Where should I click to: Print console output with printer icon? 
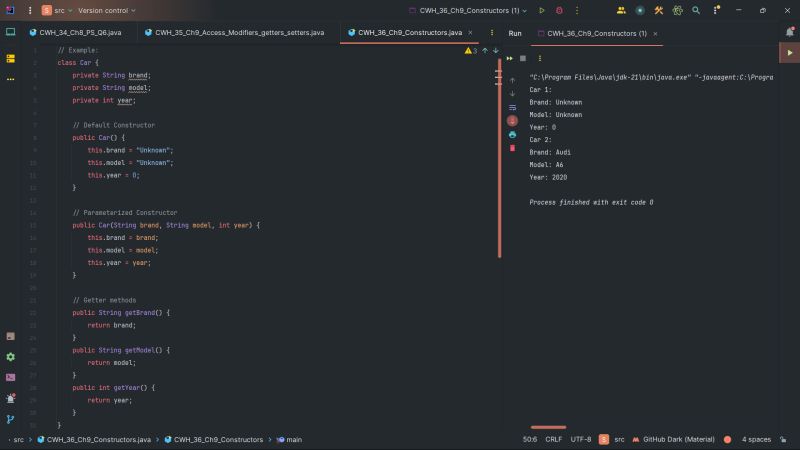click(512, 134)
